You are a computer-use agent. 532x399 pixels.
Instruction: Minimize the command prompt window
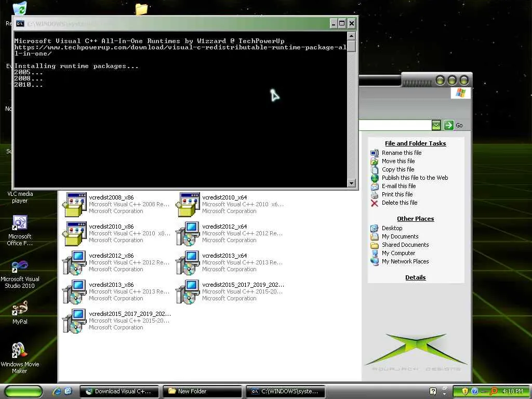pyautogui.click(x=334, y=23)
